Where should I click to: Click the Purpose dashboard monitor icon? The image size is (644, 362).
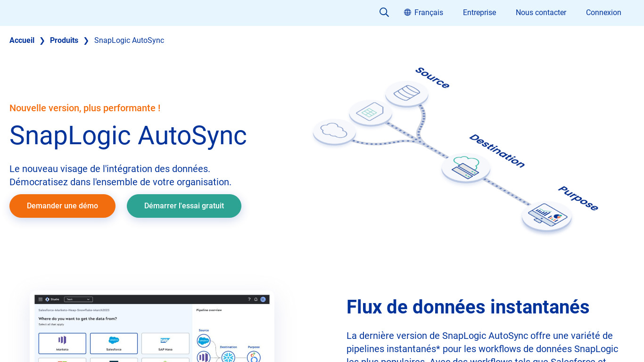(546, 217)
